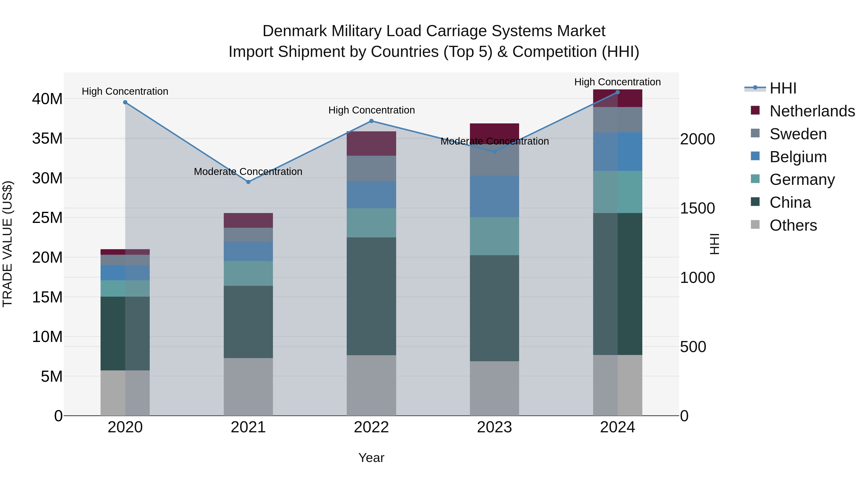The width and height of the screenshot is (868, 488).
Task: Click the 2021 HHI data point
Action: [x=248, y=182]
